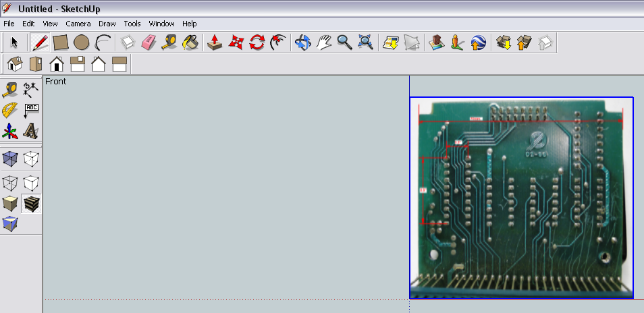Choose the Zoom magnifier tool
The image size is (644, 313).
(344, 42)
